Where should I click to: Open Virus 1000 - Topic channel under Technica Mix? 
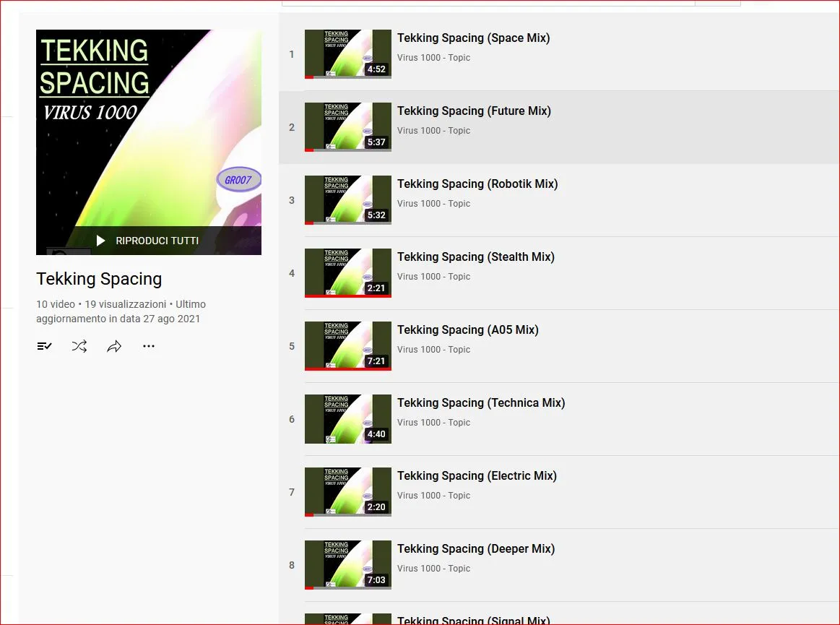pos(433,422)
